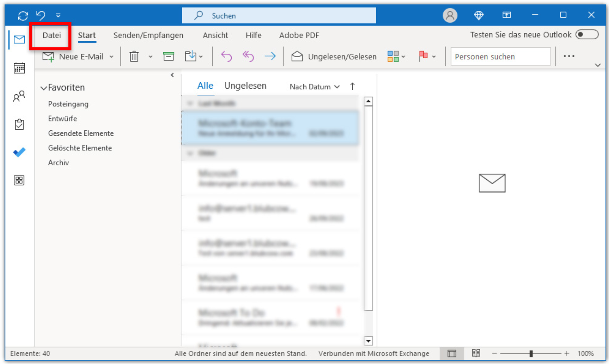Image resolution: width=609 pixels, height=364 pixels.
Task: Click the Forward arrow icon
Action: point(270,56)
